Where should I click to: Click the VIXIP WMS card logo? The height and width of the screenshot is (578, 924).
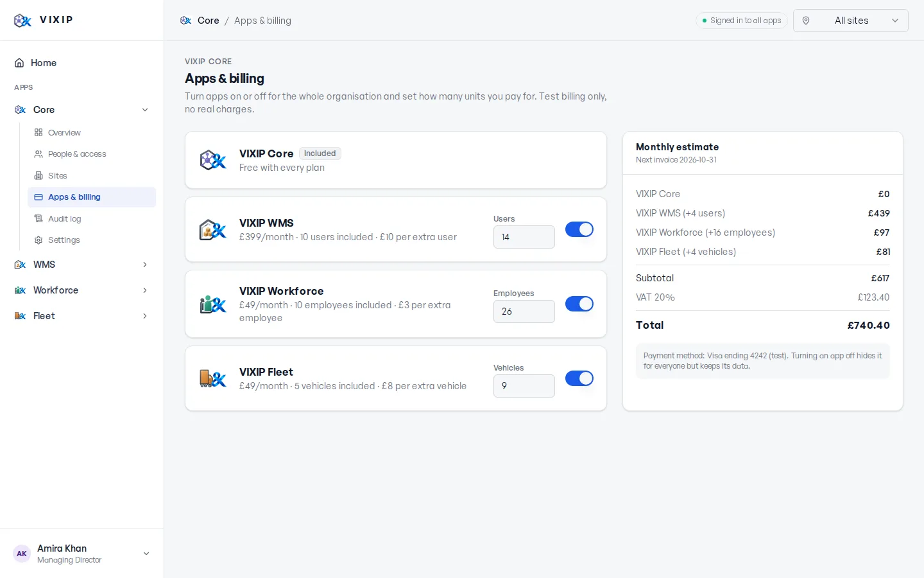pos(213,230)
